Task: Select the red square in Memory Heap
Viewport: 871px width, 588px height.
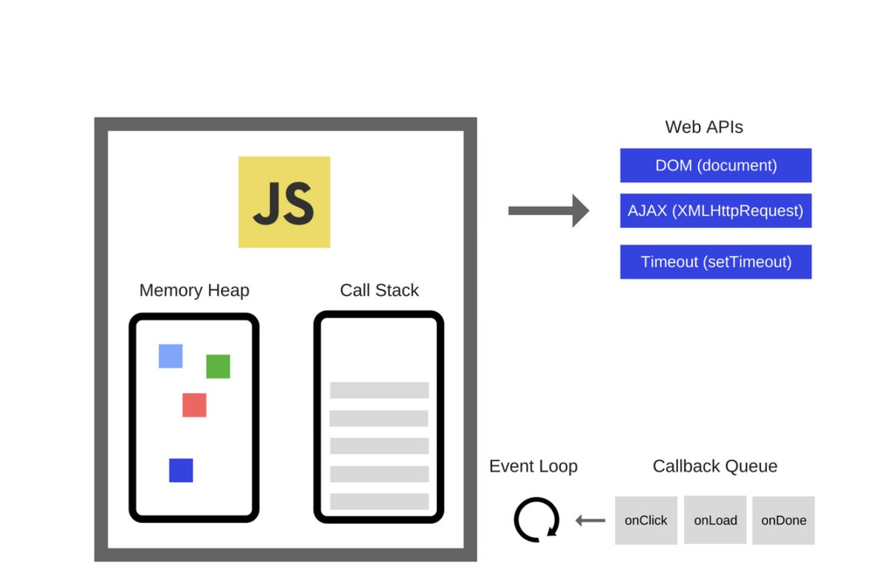Action: tap(194, 405)
